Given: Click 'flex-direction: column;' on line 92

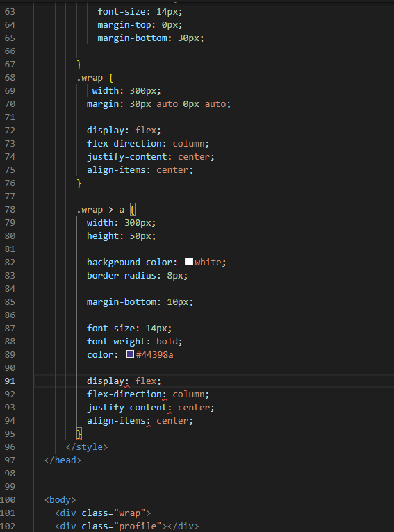Looking at the screenshot, I should point(148,394).
